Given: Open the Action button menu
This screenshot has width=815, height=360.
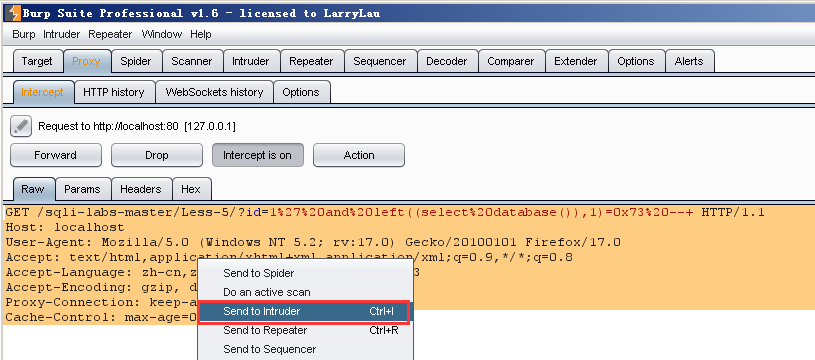Looking at the screenshot, I should 359,155.
